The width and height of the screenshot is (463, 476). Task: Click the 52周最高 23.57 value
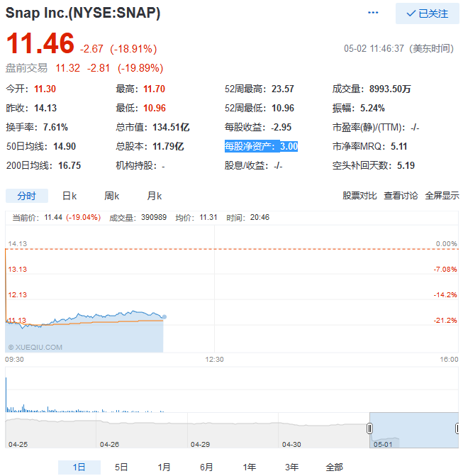click(283, 89)
